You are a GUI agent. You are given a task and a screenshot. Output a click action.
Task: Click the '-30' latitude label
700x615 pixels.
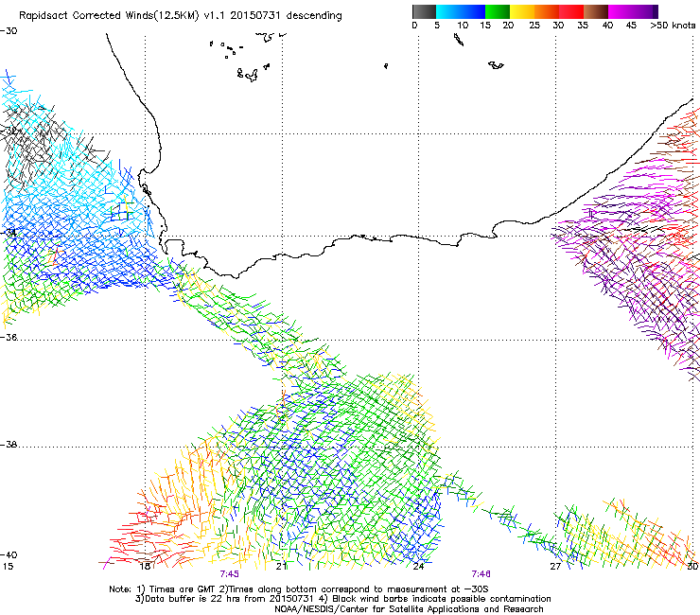point(9,31)
